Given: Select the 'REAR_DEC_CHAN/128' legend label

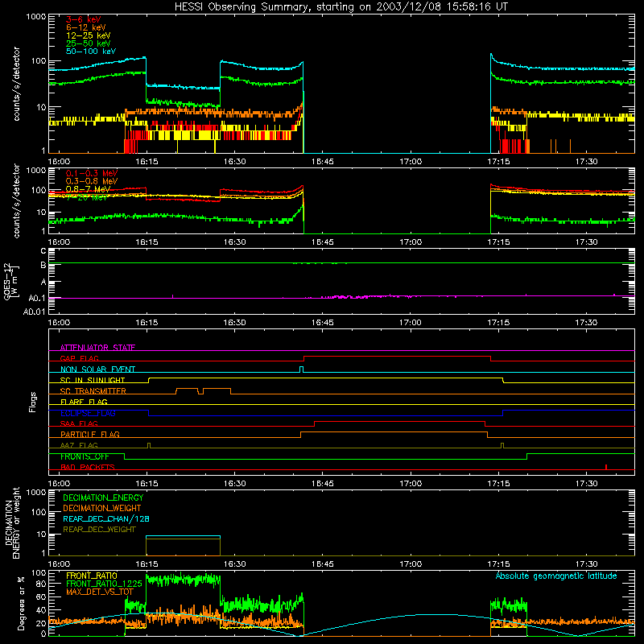Looking at the screenshot, I should click(x=106, y=518).
